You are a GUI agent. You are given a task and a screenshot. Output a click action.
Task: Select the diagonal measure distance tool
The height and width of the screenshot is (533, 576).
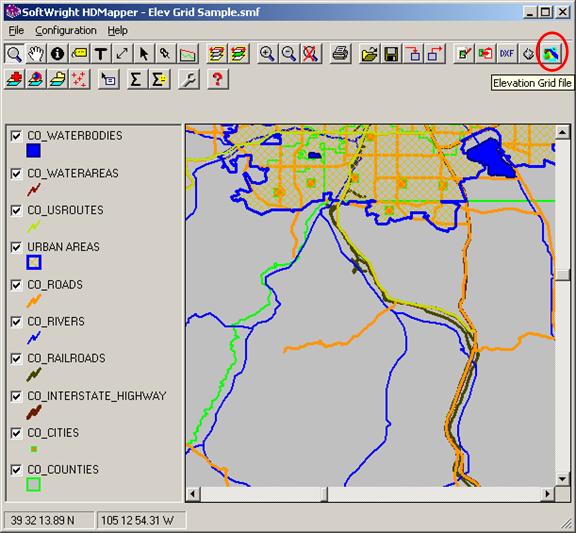(x=122, y=54)
